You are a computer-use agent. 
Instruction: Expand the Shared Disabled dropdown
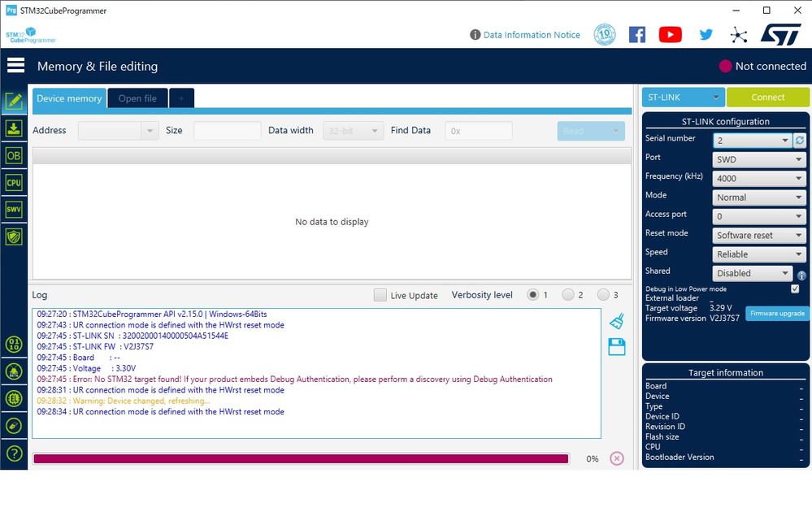coord(753,273)
